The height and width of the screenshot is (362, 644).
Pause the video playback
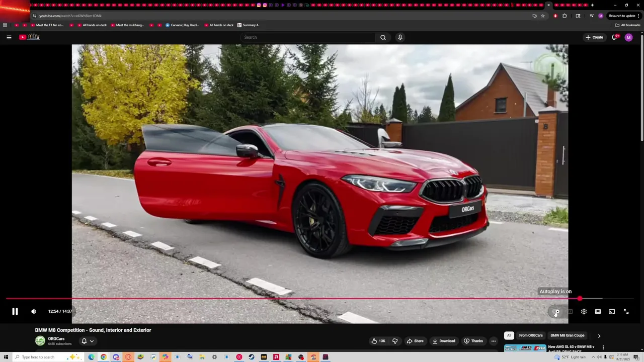point(15,311)
